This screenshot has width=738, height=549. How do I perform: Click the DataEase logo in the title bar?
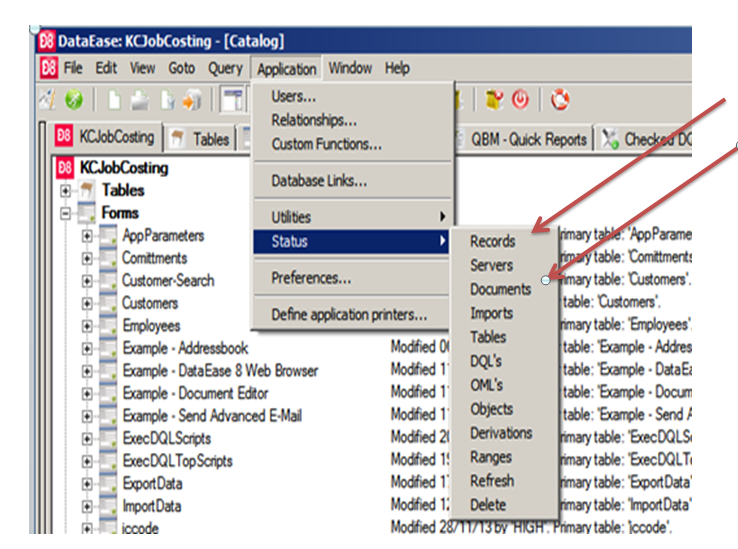(x=46, y=41)
